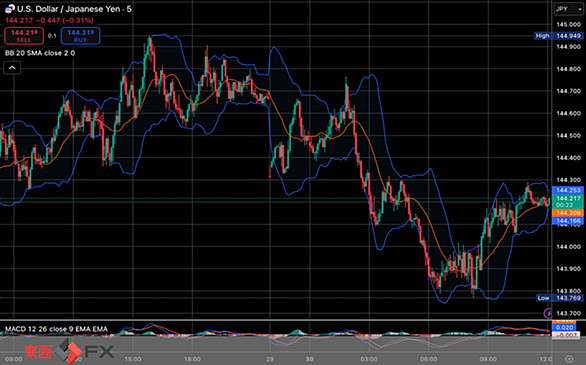The image size is (586, 365).
Task: Click the purple lightning bolt icon
Action: click(548, 313)
